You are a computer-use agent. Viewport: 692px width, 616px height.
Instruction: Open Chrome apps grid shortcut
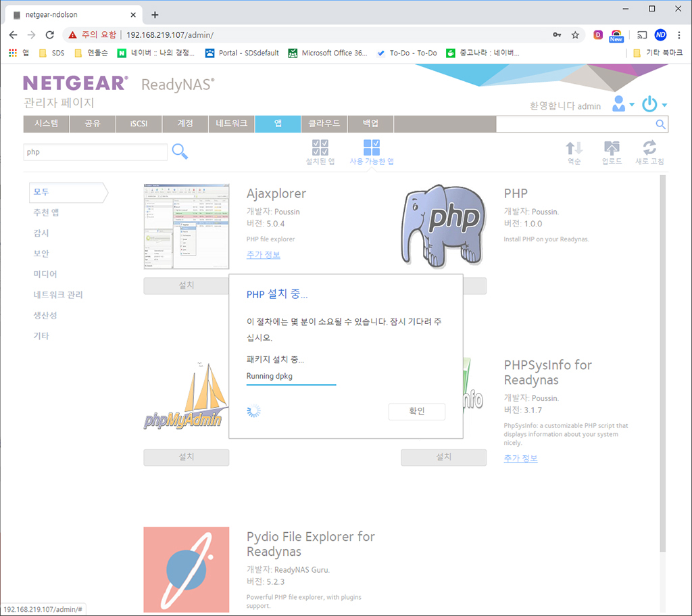tap(13, 53)
